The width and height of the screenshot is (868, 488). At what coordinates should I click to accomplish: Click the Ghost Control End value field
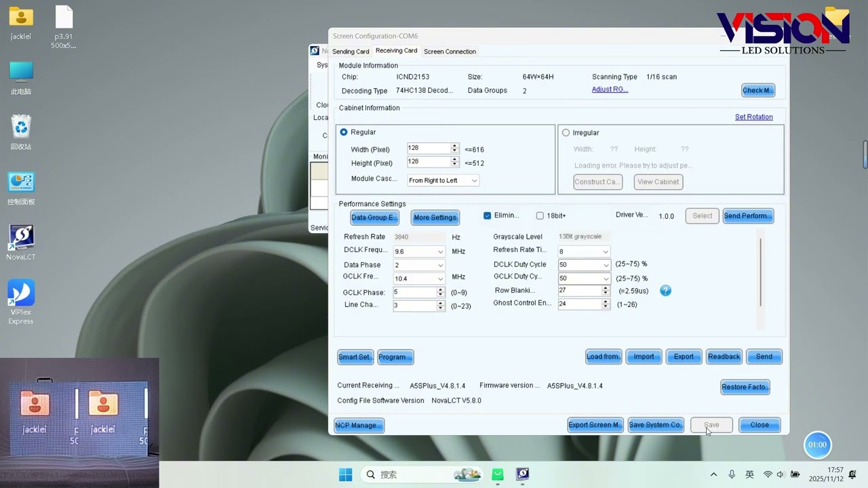pos(584,304)
